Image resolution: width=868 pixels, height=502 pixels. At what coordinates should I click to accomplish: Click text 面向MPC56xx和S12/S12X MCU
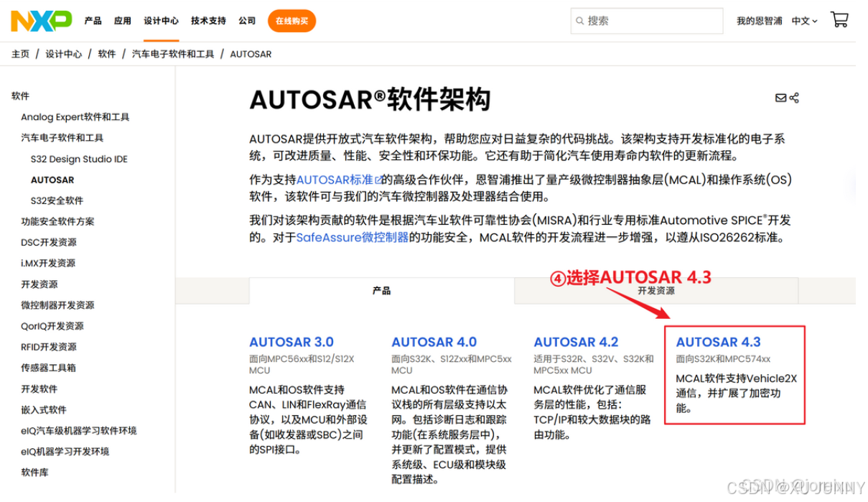[302, 364]
